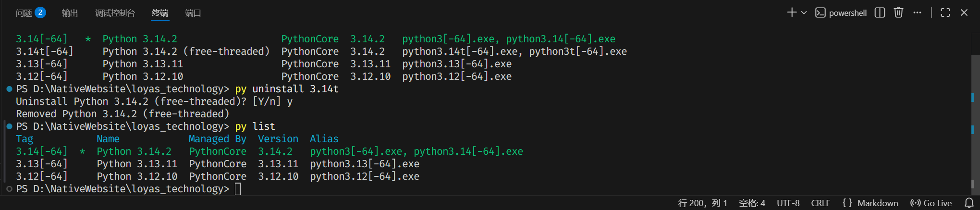The image size is (980, 210).
Task: Select the powershell terminal instance
Action: 841,13
